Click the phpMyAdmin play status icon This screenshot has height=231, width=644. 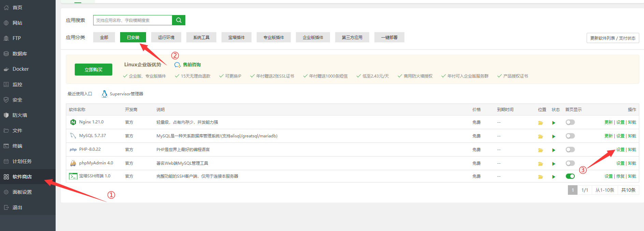554,164
